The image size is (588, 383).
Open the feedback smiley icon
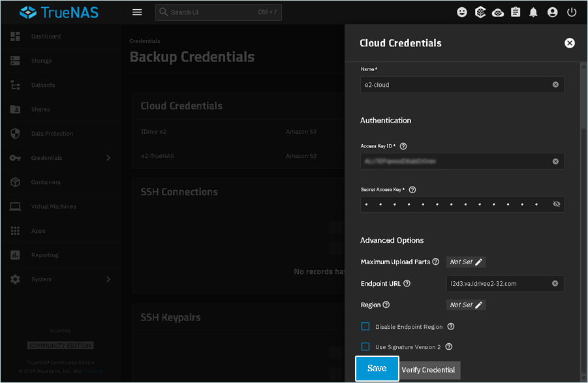pos(462,12)
